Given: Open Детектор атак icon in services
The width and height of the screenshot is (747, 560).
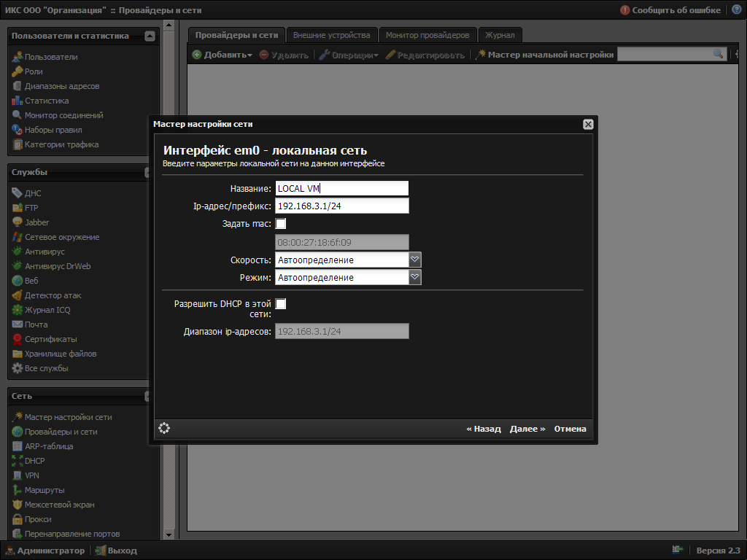Looking at the screenshot, I should click(18, 295).
